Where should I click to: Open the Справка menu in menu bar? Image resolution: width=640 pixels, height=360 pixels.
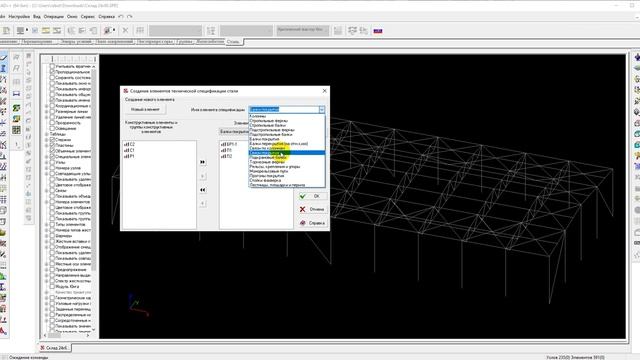coord(106,17)
